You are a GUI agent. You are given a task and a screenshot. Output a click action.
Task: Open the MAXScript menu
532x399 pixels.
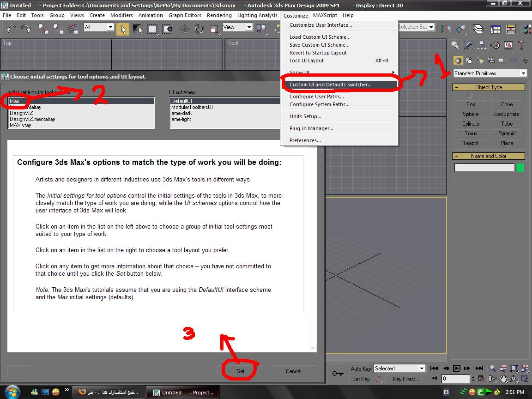click(x=325, y=15)
